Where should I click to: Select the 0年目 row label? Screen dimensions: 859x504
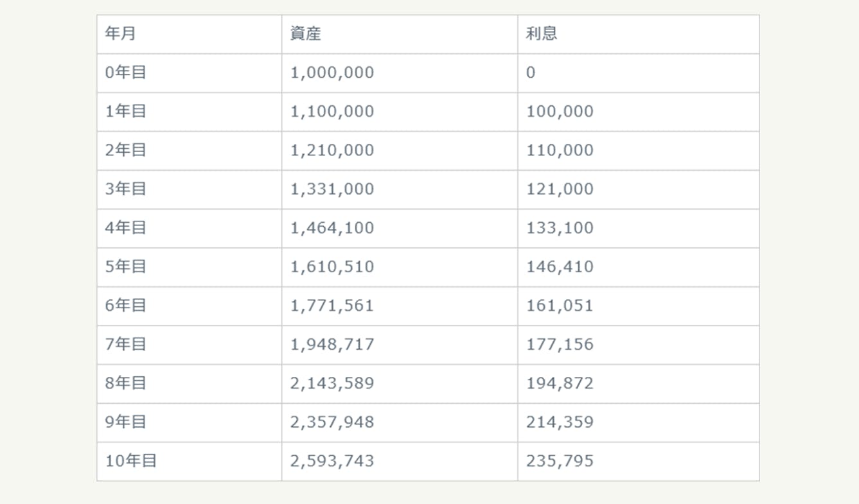click(x=126, y=73)
